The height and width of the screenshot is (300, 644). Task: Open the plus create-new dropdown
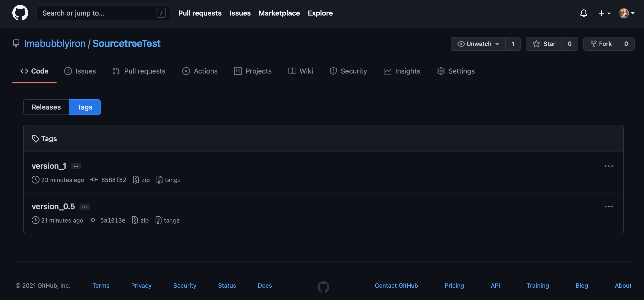604,13
